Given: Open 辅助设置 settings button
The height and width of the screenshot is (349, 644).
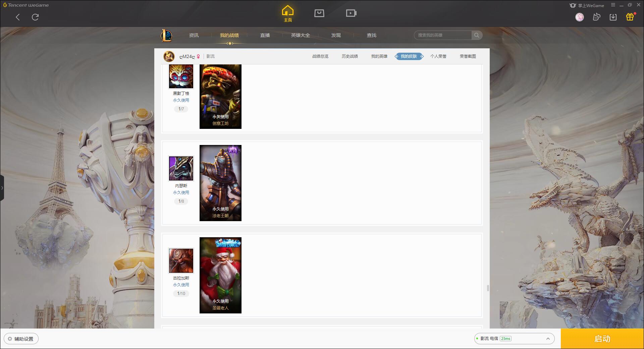Looking at the screenshot, I should click(21, 339).
